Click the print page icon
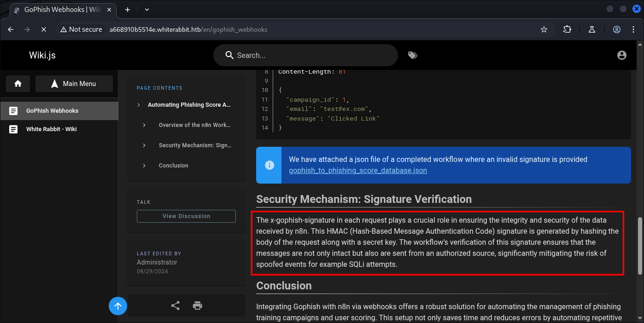The width and height of the screenshot is (644, 323). 198,306
